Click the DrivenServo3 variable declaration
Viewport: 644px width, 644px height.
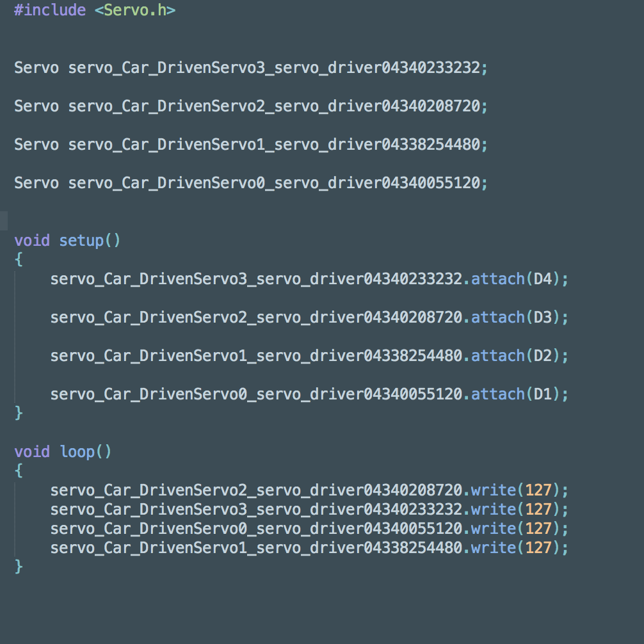[274, 68]
